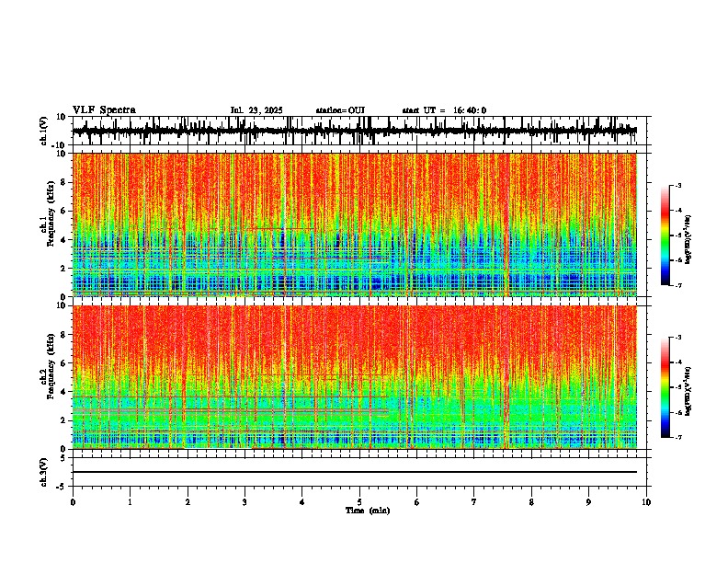Click the ch.1 color bar log(PSD) label
Viewport: 728px width, 563px height.
[x=688, y=239]
